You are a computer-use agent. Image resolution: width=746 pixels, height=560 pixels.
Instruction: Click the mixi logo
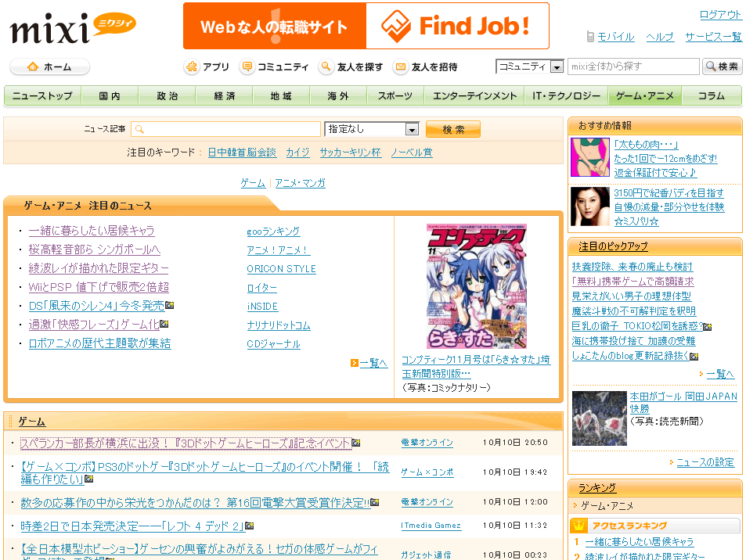[x=72, y=27]
